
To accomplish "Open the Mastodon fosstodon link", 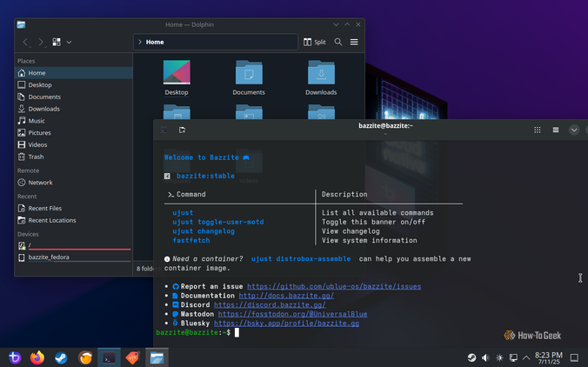I will [292, 314].
